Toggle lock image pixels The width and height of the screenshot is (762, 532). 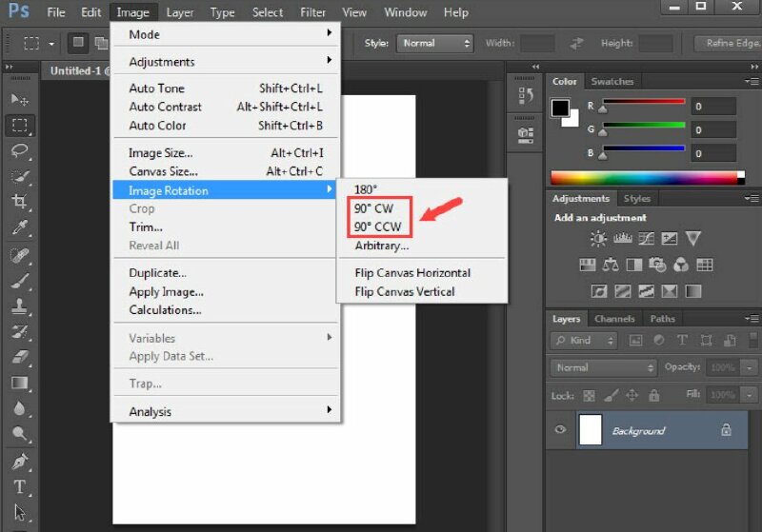pyautogui.click(x=611, y=396)
